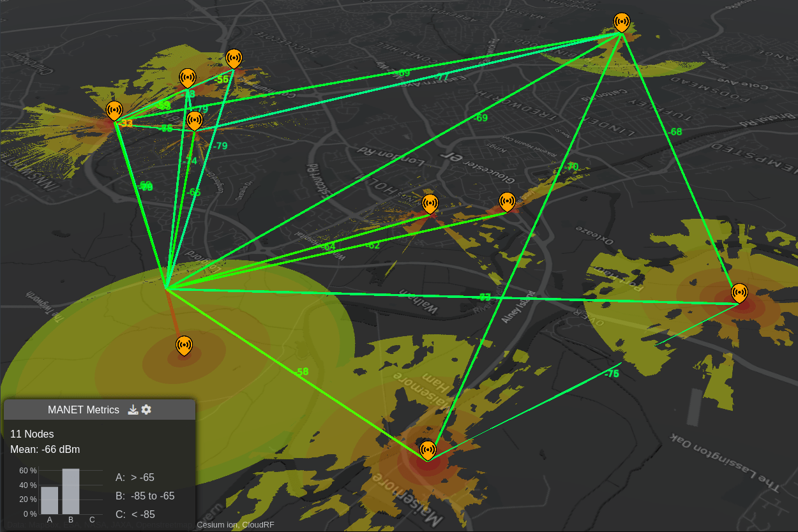Select the right node of the central marker pair
The height and width of the screenshot is (532, 798).
[x=508, y=201]
